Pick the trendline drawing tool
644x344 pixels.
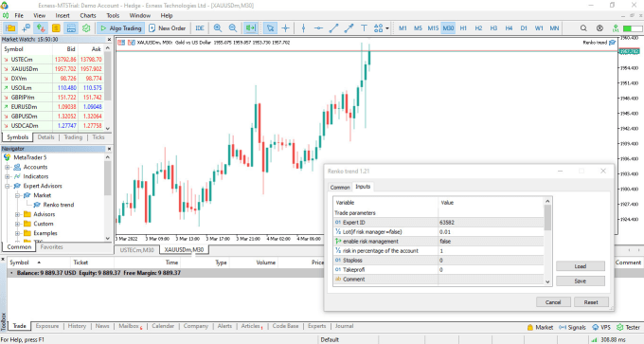[x=333, y=27]
